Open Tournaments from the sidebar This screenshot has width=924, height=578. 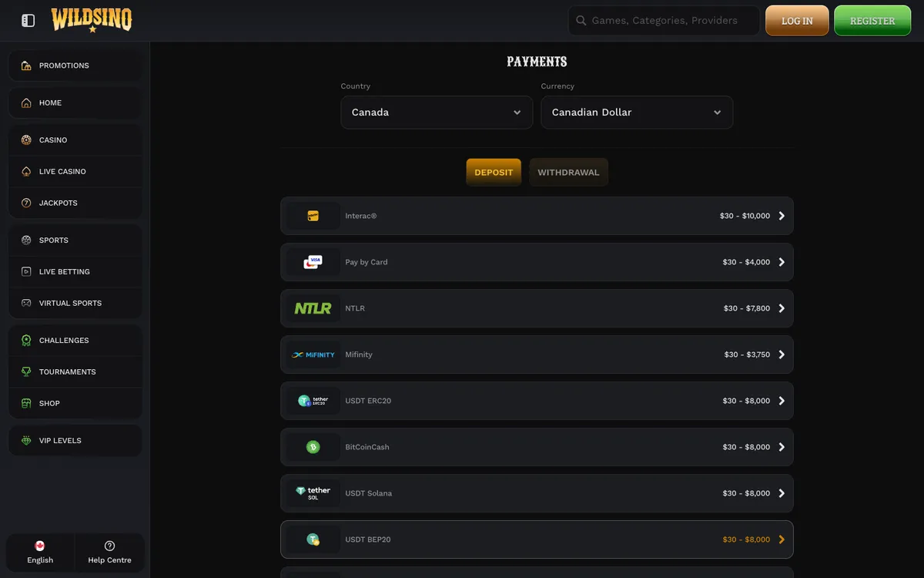(75, 371)
